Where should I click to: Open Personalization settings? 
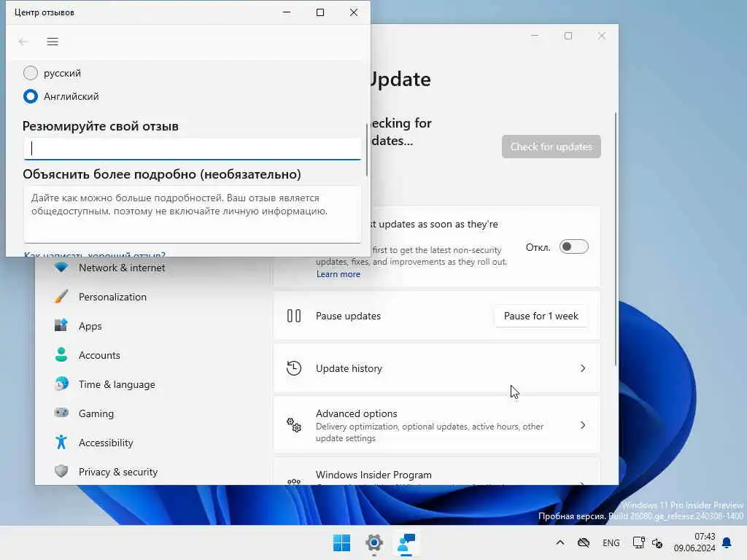coord(112,297)
